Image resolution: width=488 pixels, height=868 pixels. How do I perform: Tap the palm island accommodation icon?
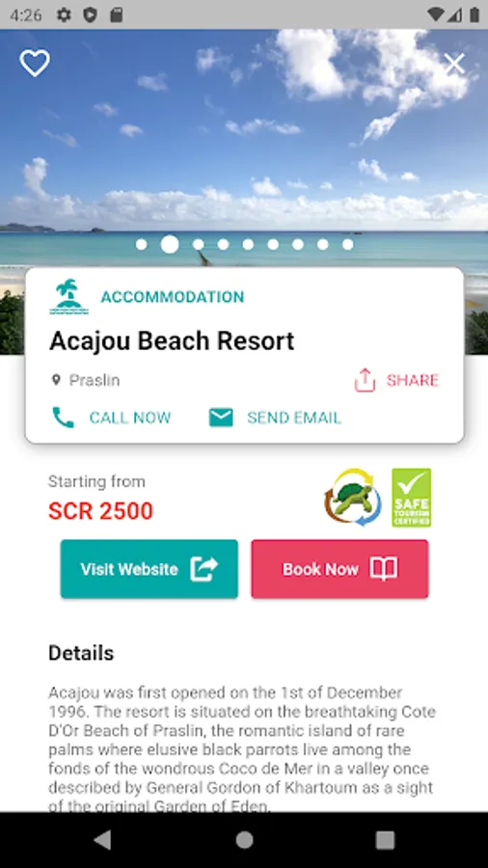point(69,297)
